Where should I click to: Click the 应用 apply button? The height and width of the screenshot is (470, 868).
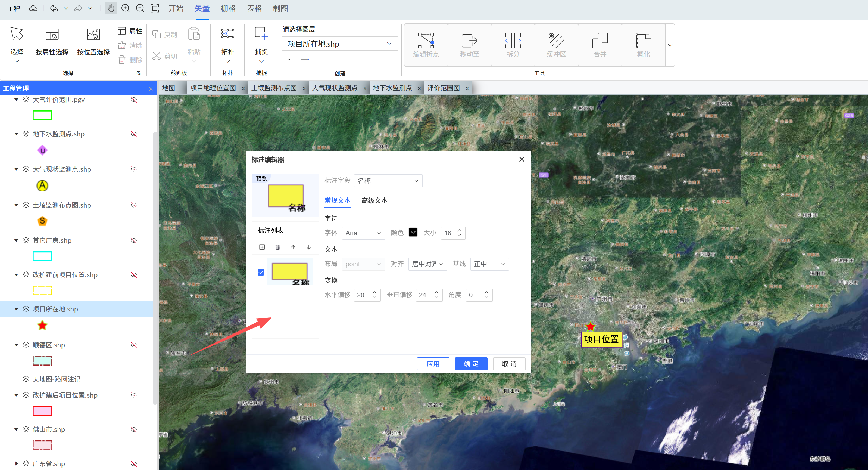click(433, 364)
